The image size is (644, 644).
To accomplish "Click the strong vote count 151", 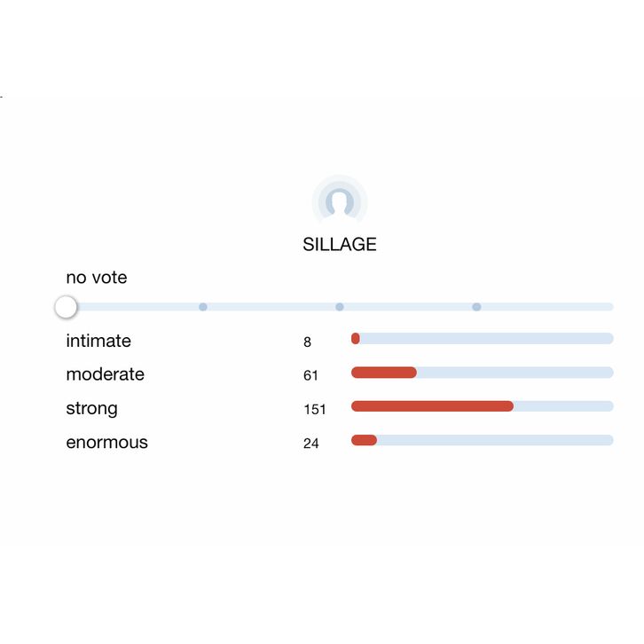I will pos(315,410).
